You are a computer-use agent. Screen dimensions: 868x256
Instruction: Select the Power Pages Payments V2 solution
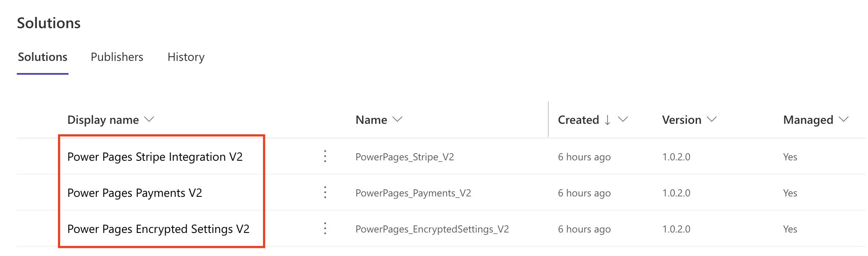(135, 193)
